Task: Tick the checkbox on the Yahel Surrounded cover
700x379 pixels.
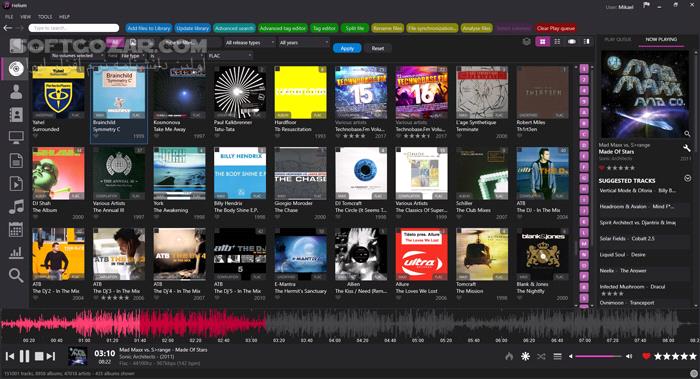Action: tap(35, 69)
